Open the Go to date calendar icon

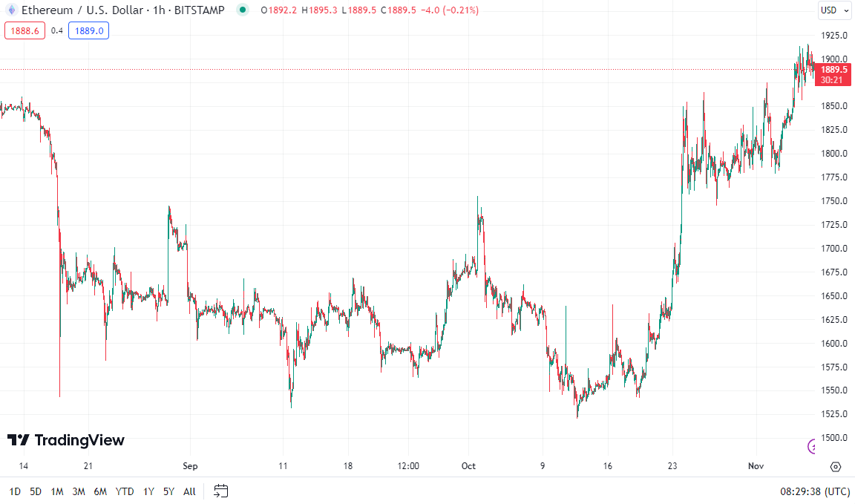click(220, 491)
